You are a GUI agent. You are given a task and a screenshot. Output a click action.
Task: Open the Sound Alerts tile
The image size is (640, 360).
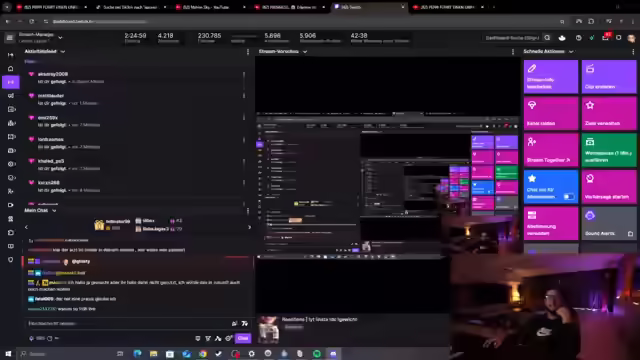point(609,223)
